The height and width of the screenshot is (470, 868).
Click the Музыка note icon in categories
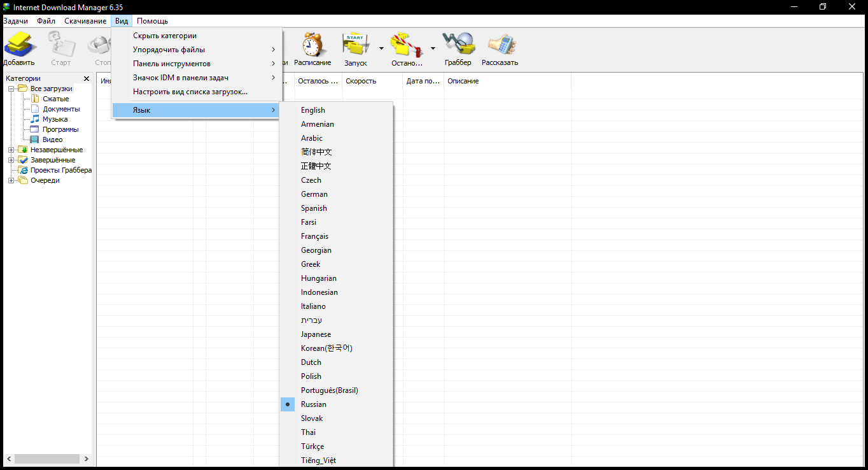point(36,119)
